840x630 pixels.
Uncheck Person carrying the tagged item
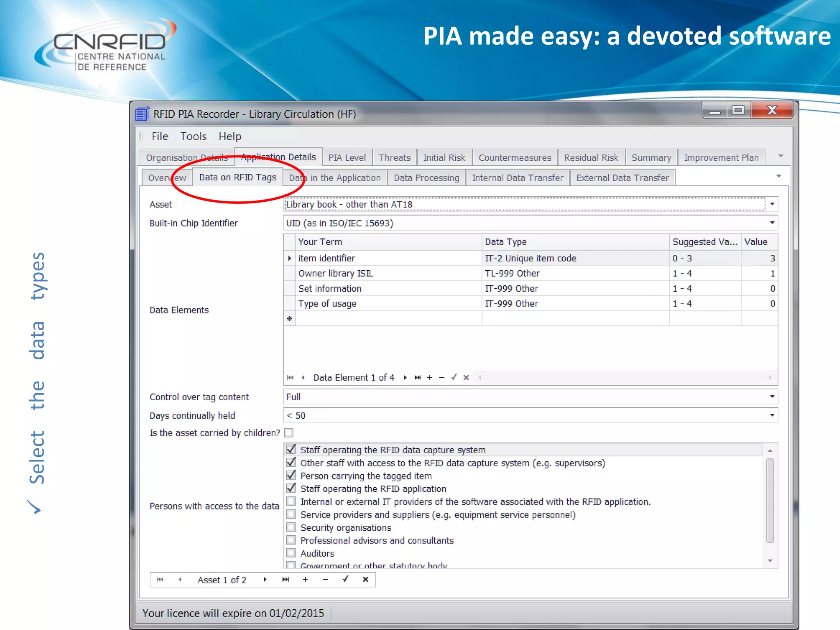[291, 475]
